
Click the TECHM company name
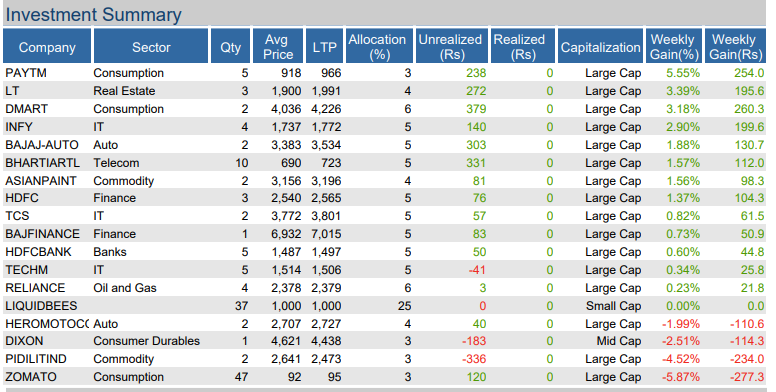point(27,270)
